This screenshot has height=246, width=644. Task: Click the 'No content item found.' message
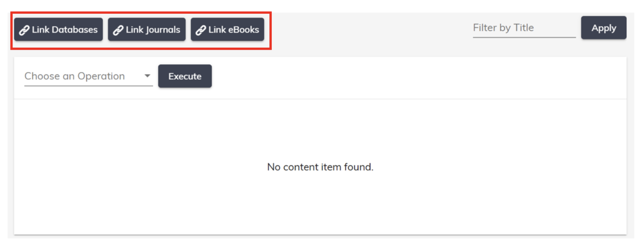320,167
